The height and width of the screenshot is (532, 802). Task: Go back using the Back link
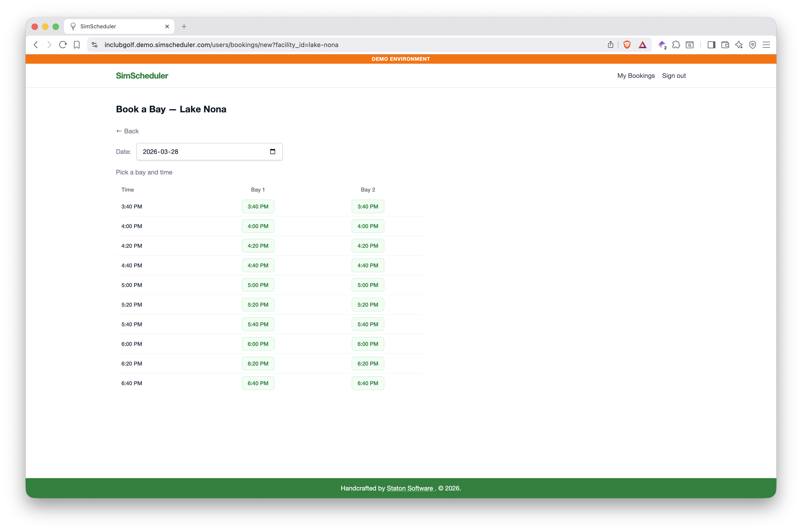pyautogui.click(x=127, y=131)
